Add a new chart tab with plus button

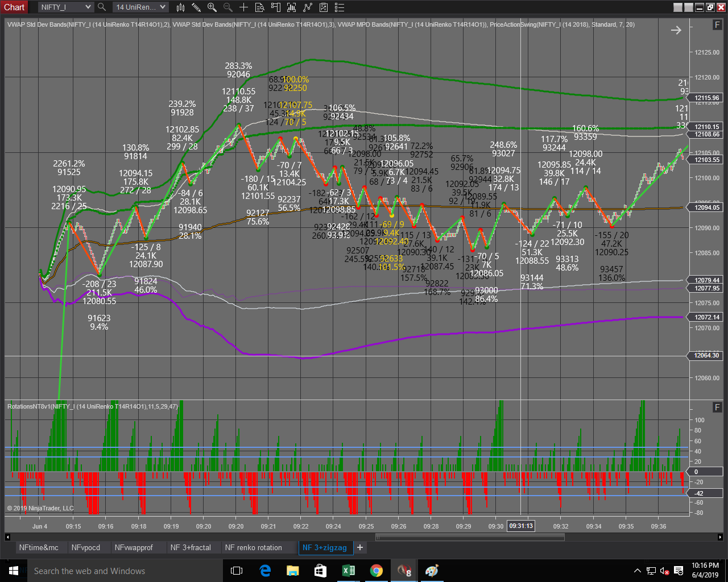pos(360,547)
